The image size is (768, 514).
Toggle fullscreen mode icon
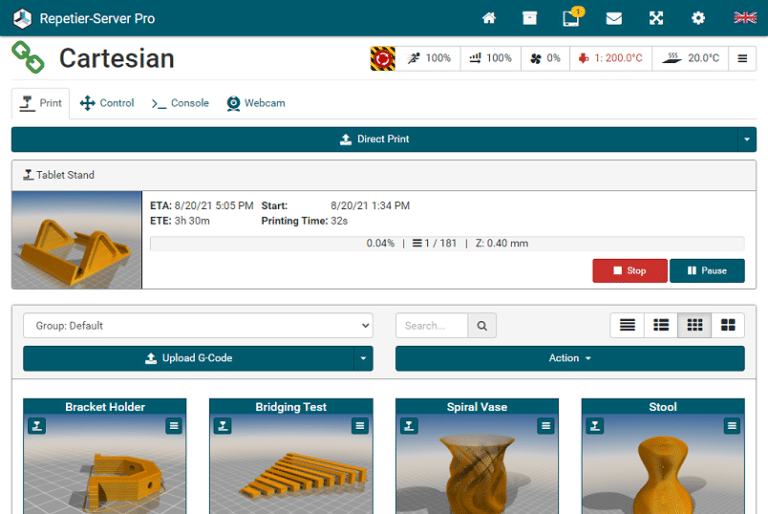click(656, 18)
